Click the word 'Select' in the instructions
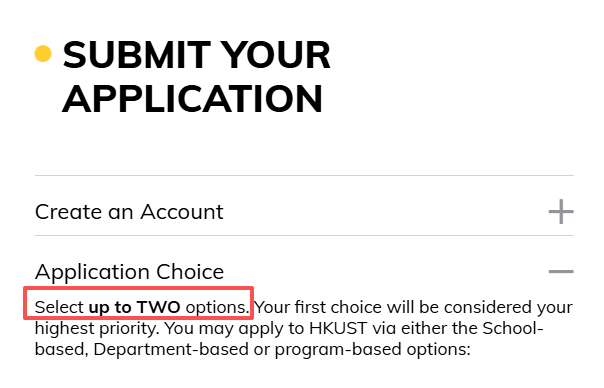This screenshot has height=388, width=604. tap(59, 307)
